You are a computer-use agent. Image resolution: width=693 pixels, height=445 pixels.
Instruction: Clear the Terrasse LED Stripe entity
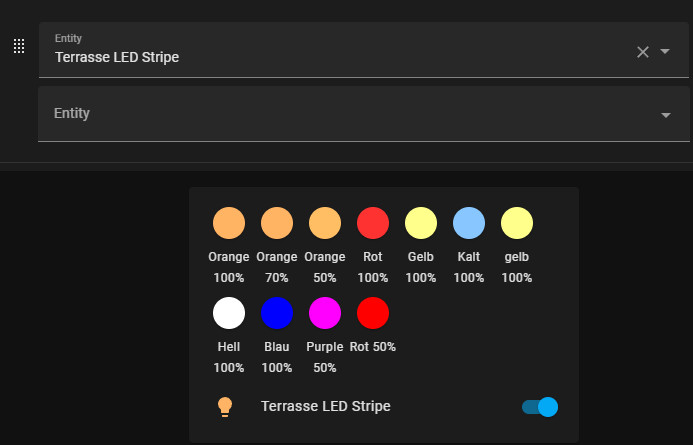643,52
